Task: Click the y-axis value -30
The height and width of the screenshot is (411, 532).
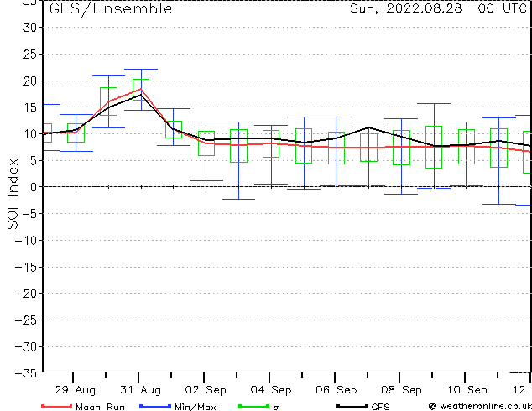Action: click(x=26, y=347)
